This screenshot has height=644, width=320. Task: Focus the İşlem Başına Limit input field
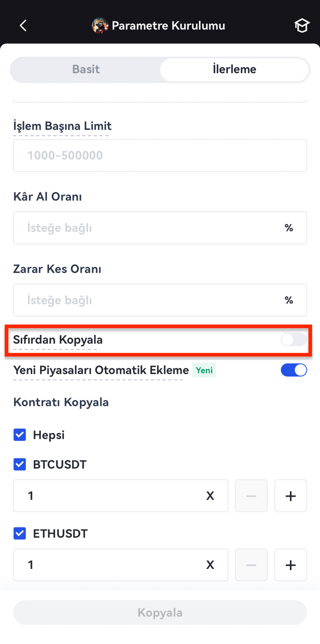click(160, 155)
